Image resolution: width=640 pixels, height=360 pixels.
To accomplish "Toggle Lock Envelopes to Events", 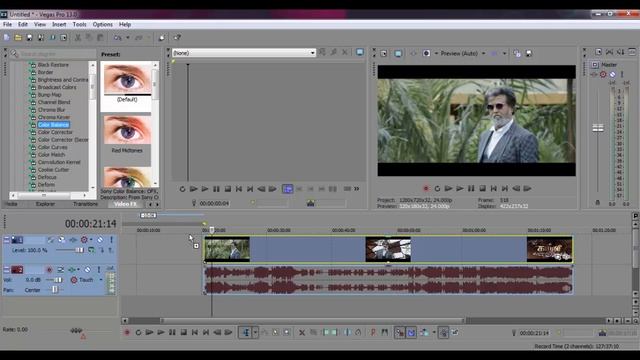I will (x=443, y=333).
